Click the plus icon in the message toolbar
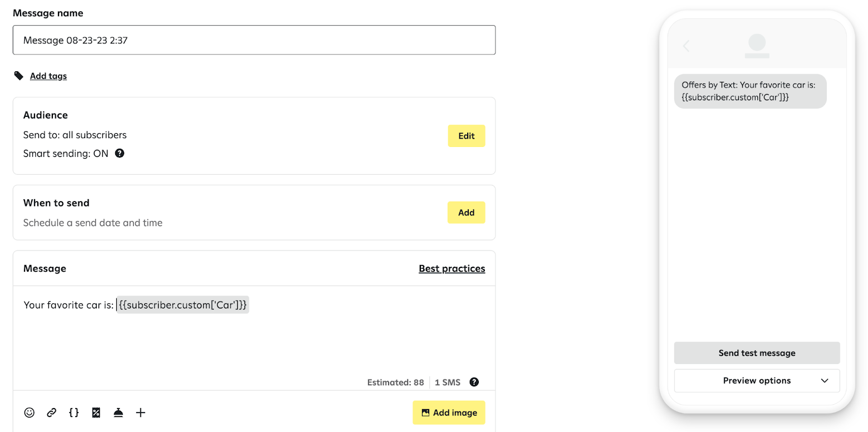868x432 pixels. [x=141, y=413]
